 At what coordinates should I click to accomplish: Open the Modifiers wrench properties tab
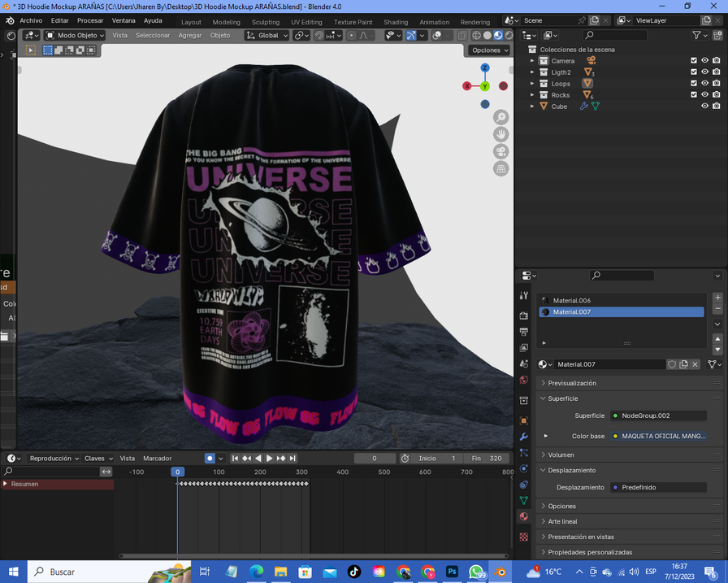(x=524, y=437)
